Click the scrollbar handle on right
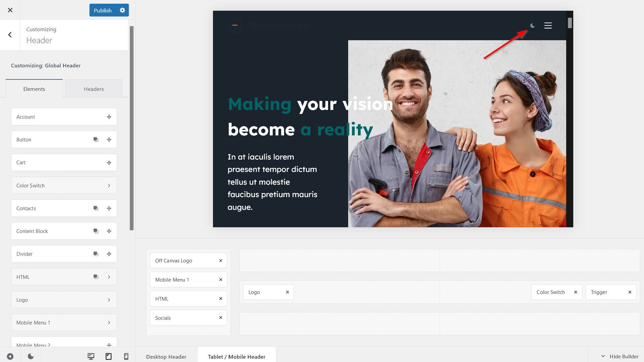 coord(570,22)
